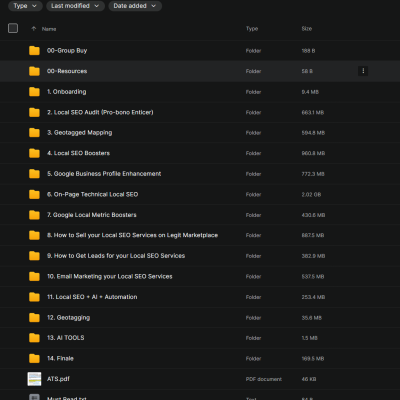Screen dimensions: 400x400
Task: Click the 9.4 MB size of Onboarding
Action: (x=310, y=92)
